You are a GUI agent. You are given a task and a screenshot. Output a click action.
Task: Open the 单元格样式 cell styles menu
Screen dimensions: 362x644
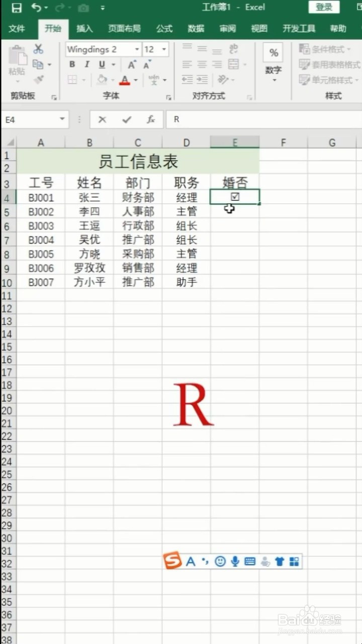tap(329, 79)
